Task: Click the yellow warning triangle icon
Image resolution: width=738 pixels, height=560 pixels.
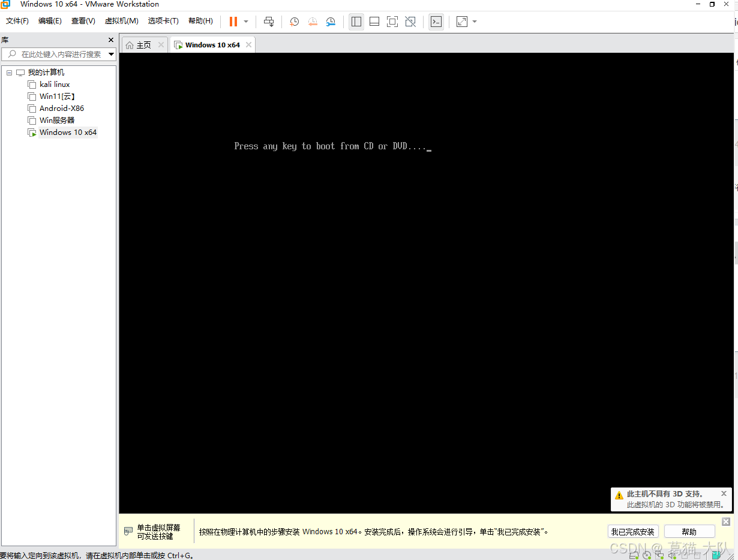Action: (619, 496)
